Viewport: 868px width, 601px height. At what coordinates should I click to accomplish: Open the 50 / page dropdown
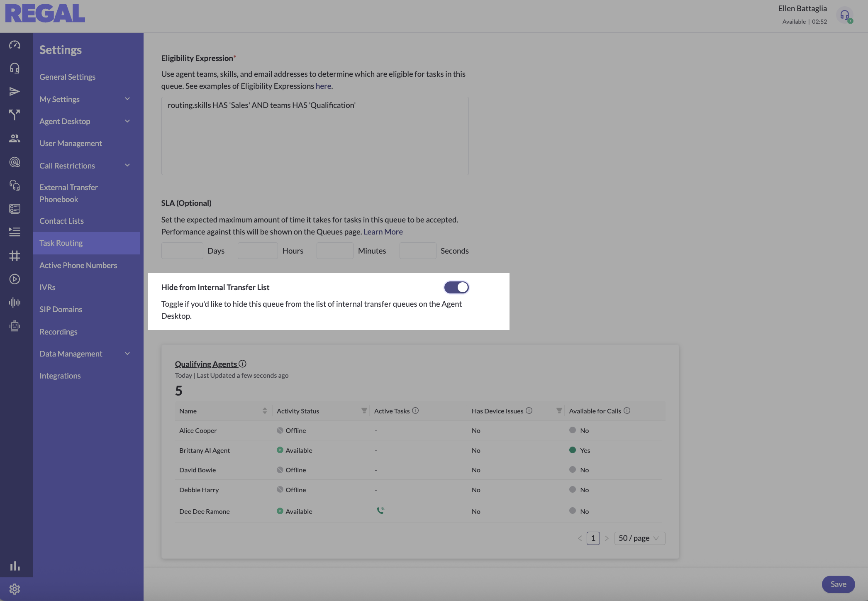tap(639, 538)
